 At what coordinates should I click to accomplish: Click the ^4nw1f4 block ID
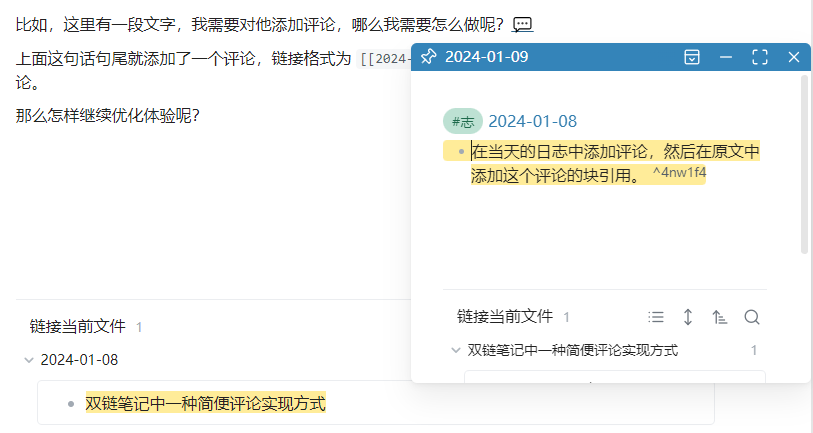tap(679, 173)
